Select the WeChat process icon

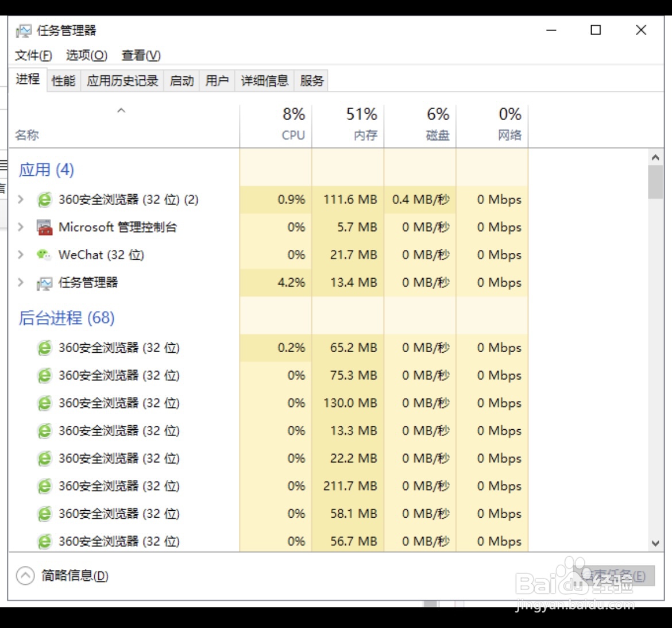(44, 255)
